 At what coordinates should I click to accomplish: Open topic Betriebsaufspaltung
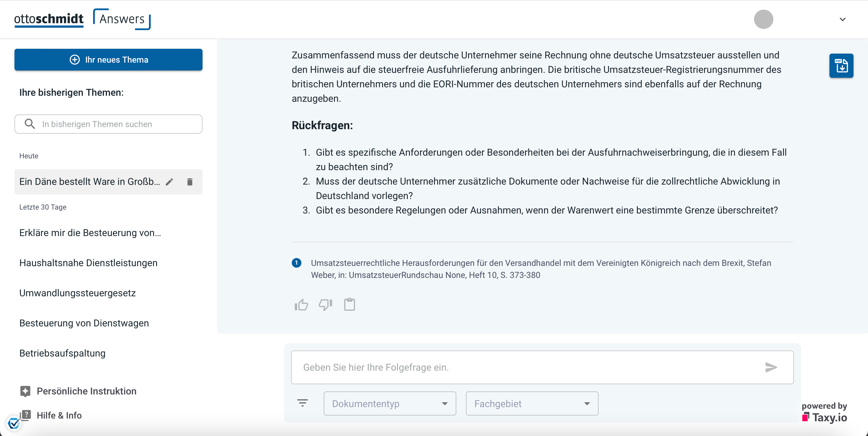(x=62, y=353)
